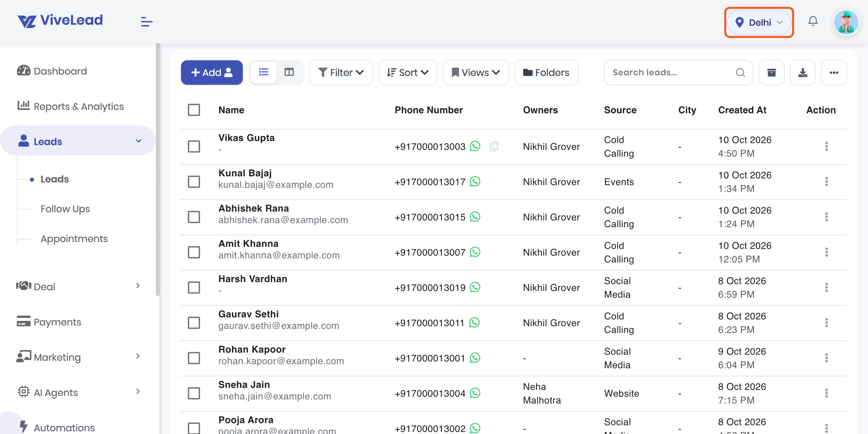
Task: Expand the AI Agents section
Action: (x=78, y=392)
